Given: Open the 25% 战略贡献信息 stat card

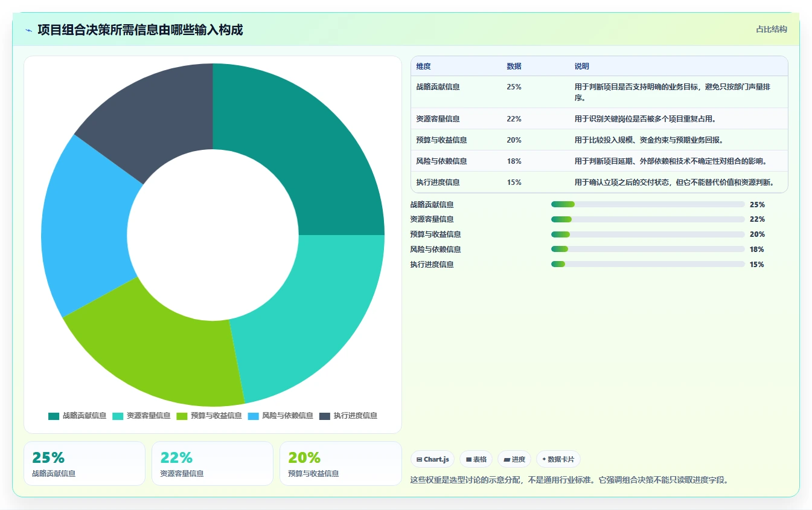Looking at the screenshot, I should tap(85, 463).
